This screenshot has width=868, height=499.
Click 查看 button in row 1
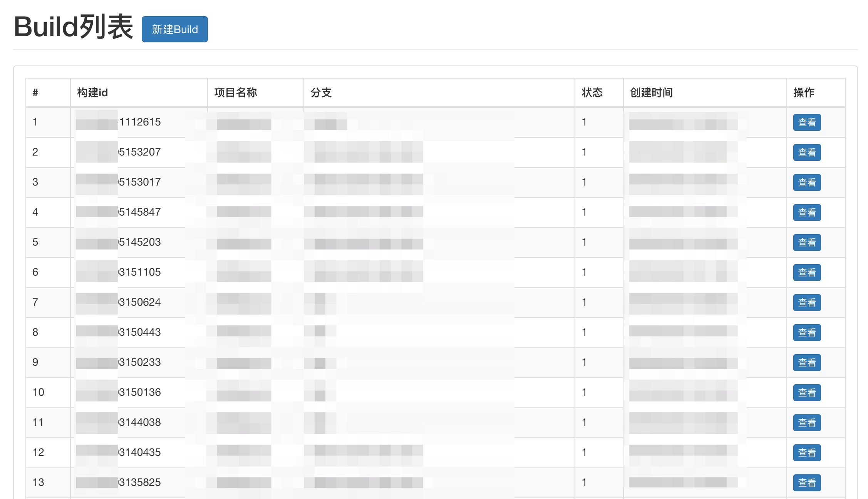[806, 122]
